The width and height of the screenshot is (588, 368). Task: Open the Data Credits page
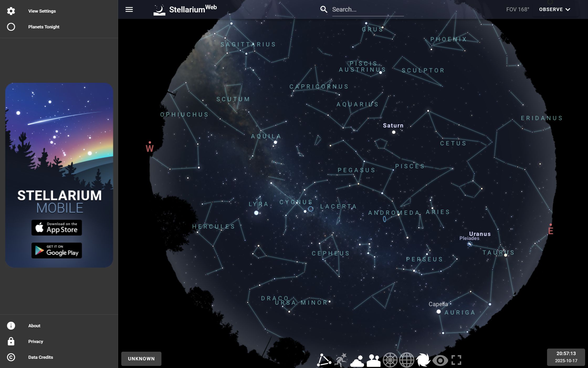click(x=41, y=357)
